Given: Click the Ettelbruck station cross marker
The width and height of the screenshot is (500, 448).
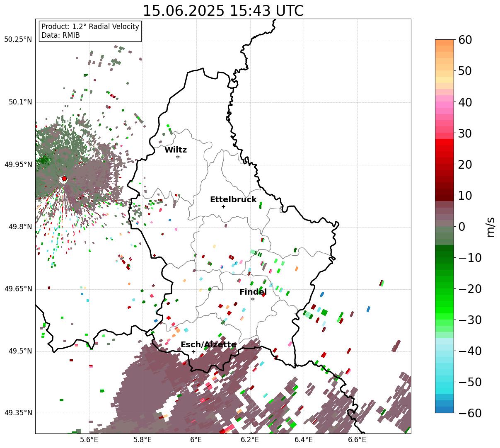Looking at the screenshot, I should [x=224, y=206].
